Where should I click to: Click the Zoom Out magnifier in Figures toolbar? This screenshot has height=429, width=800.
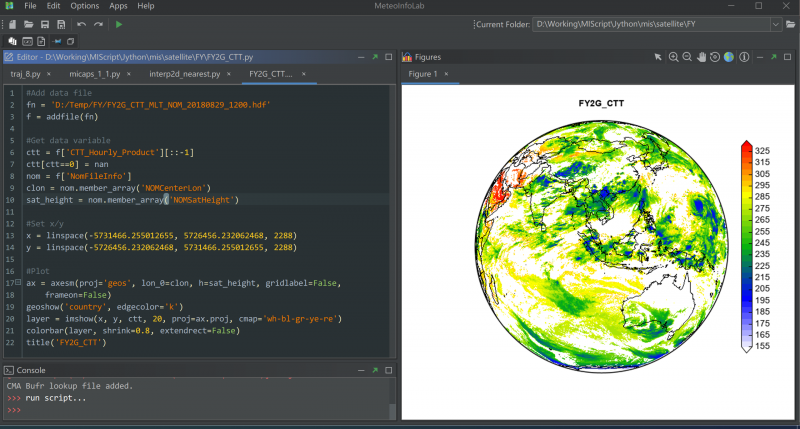tap(687, 57)
